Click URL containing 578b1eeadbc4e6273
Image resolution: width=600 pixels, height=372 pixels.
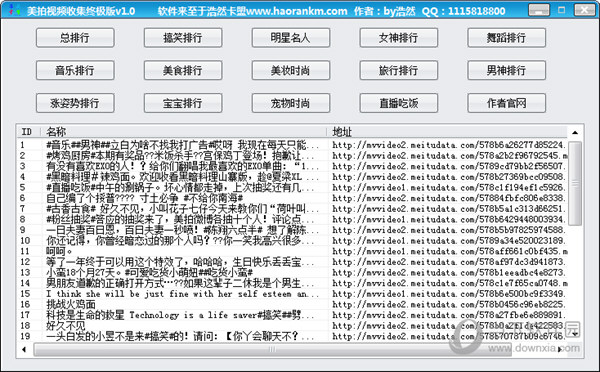coord(448,272)
